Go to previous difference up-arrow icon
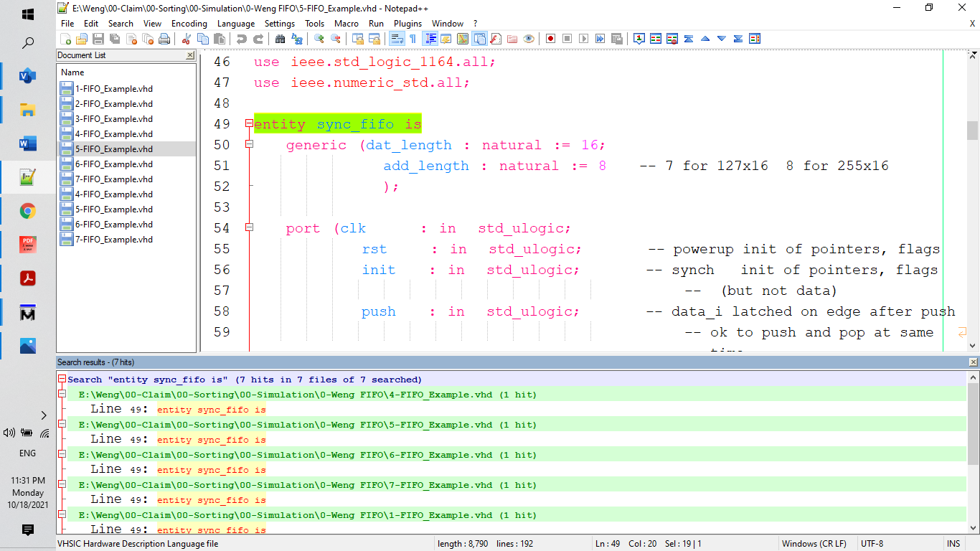This screenshot has width=980, height=551. click(x=705, y=39)
